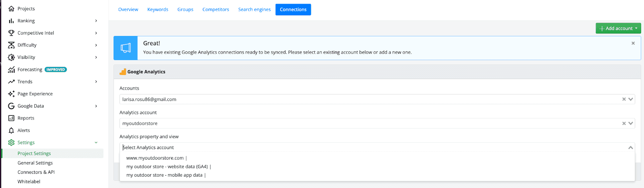Click the Ranking bar chart icon
This screenshot has height=188, width=644.
pyautogui.click(x=11, y=21)
